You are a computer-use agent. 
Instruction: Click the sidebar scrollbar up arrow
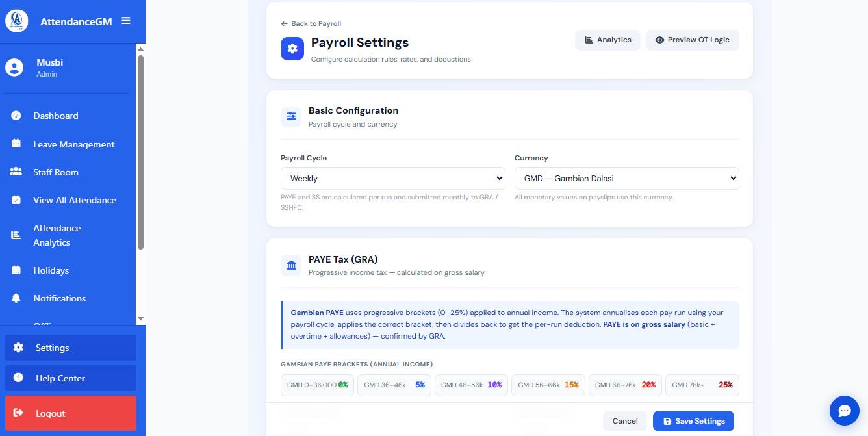click(x=140, y=49)
